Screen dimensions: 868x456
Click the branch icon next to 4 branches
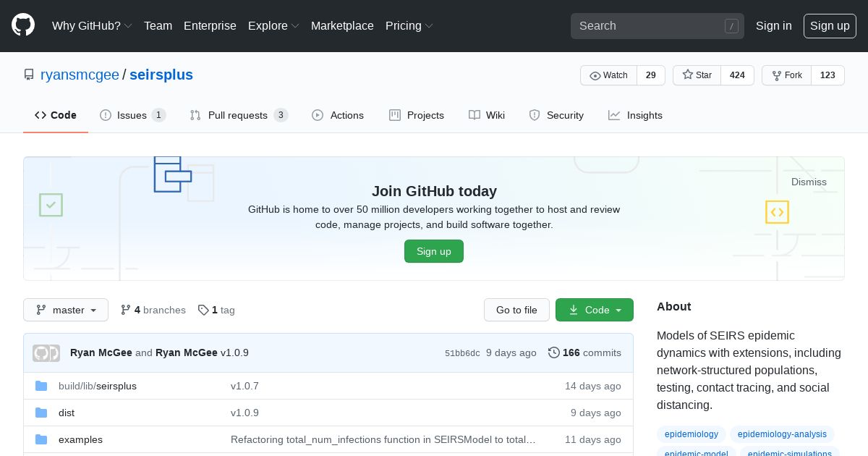126,310
